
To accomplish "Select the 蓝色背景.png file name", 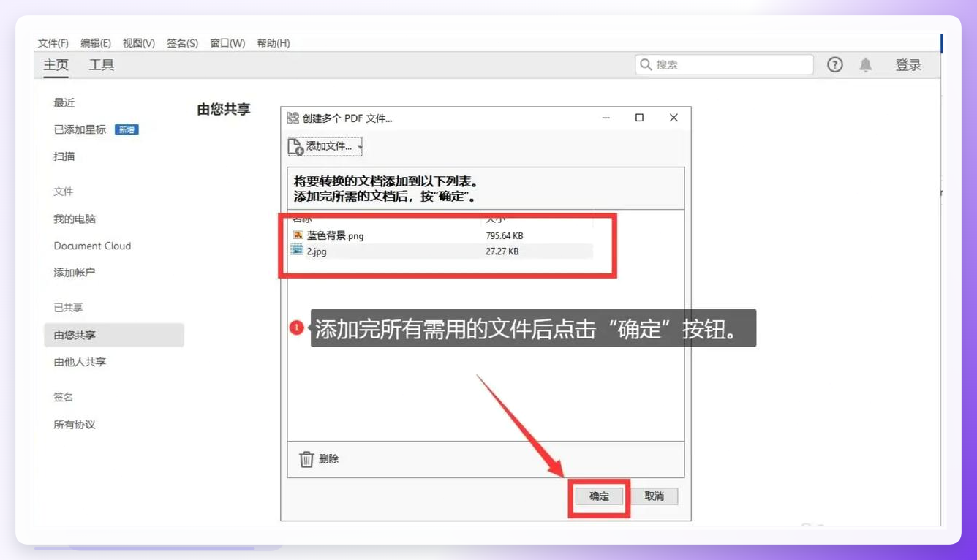I will 336,235.
